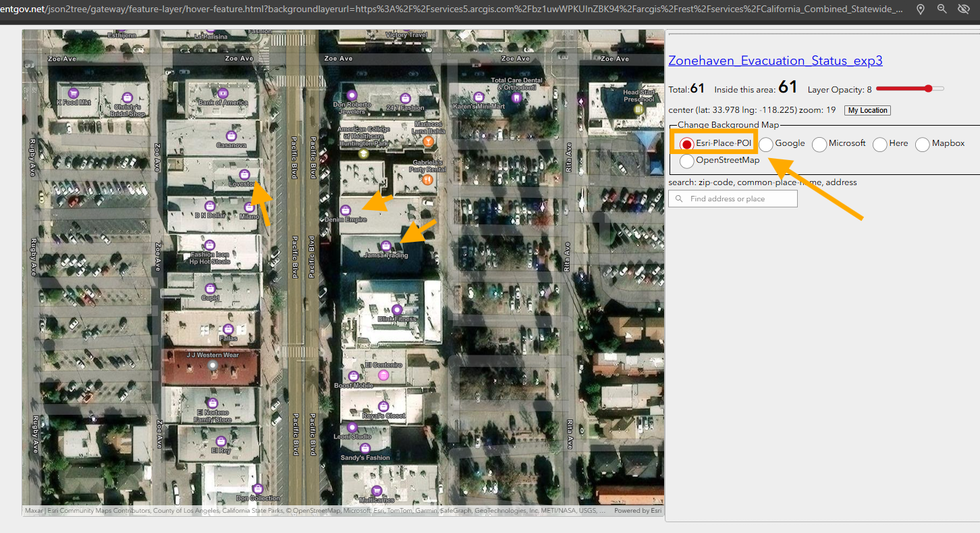Click the Jamsa Trading store marker

coord(385,246)
